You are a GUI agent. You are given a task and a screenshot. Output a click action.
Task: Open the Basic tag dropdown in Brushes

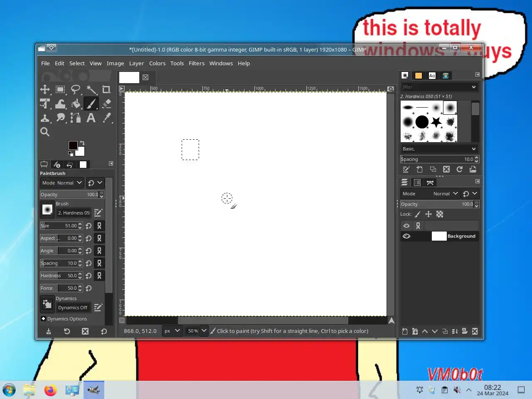coord(439,149)
